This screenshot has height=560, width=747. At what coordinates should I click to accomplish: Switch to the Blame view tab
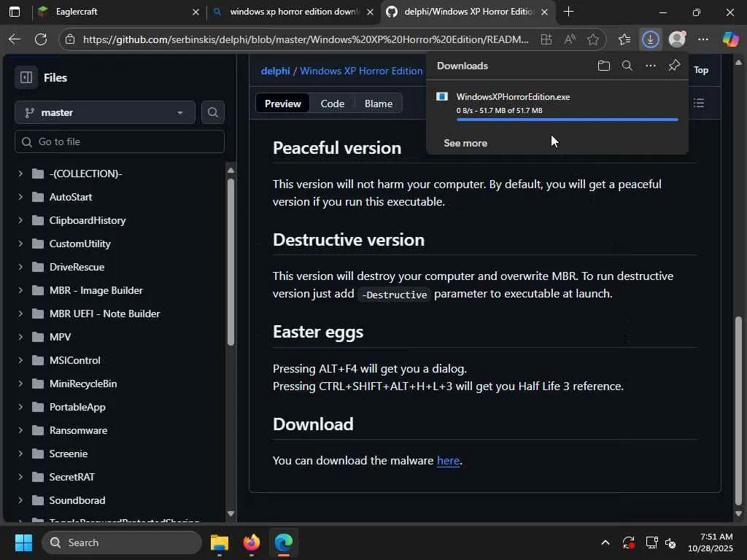coord(379,104)
